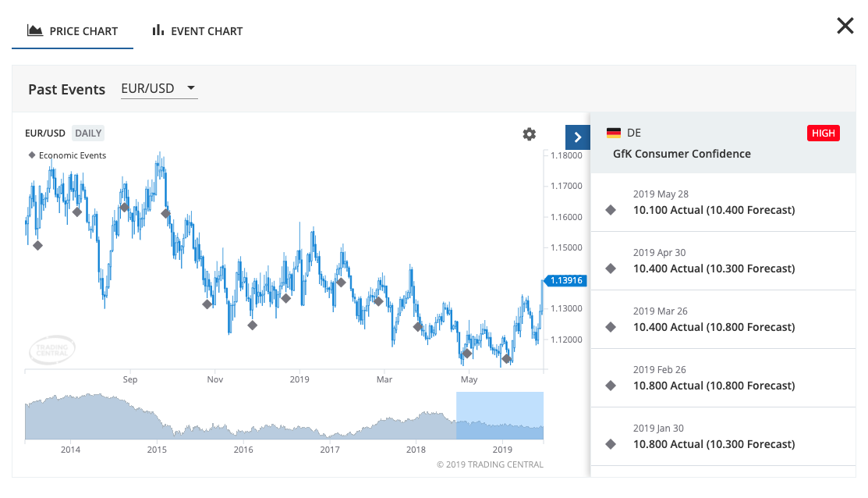The image size is (868, 498).
Task: Click the lowest event marker left of 2019
Action: pyautogui.click(x=253, y=325)
